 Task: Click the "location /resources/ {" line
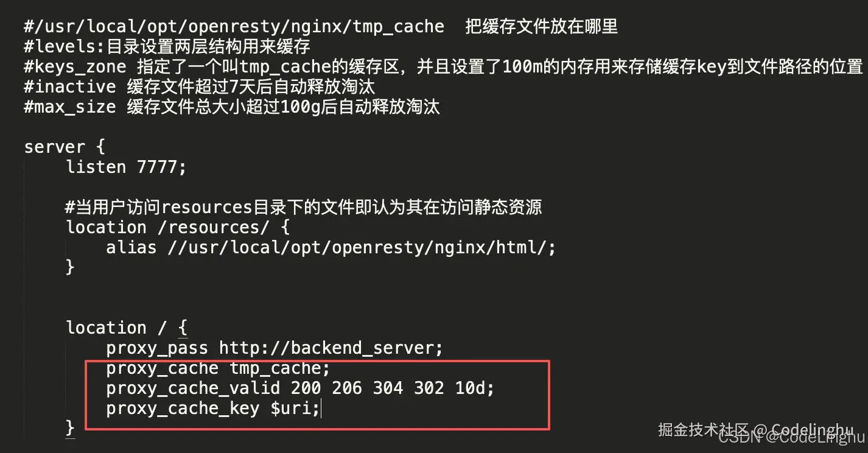(x=177, y=227)
